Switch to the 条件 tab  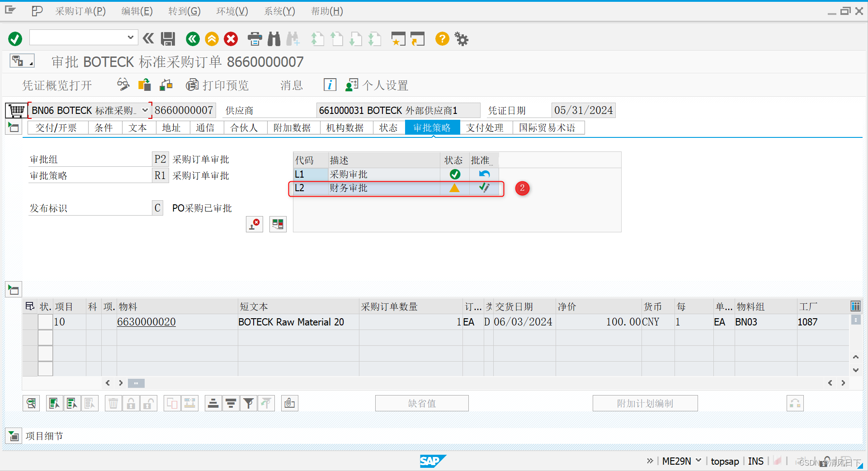point(104,128)
